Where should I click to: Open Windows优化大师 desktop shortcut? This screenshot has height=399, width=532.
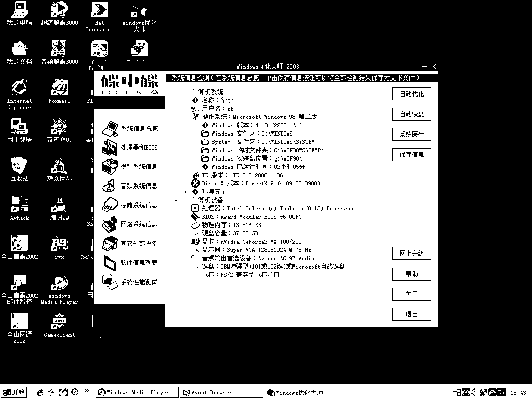pos(139,19)
